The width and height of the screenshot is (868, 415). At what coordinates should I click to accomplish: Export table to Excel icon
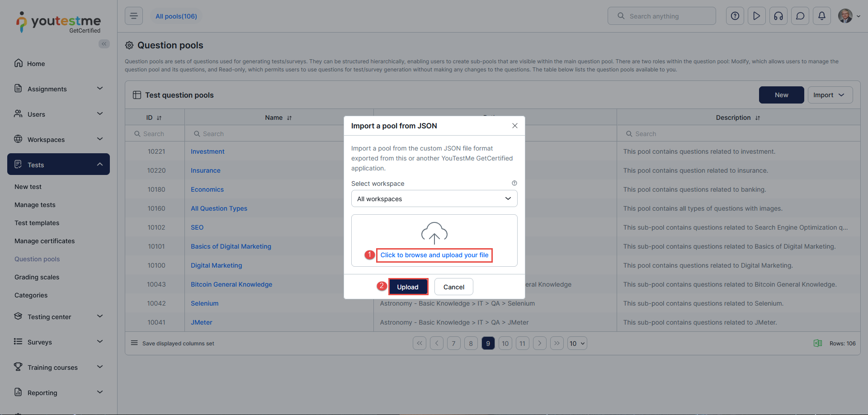(817, 344)
